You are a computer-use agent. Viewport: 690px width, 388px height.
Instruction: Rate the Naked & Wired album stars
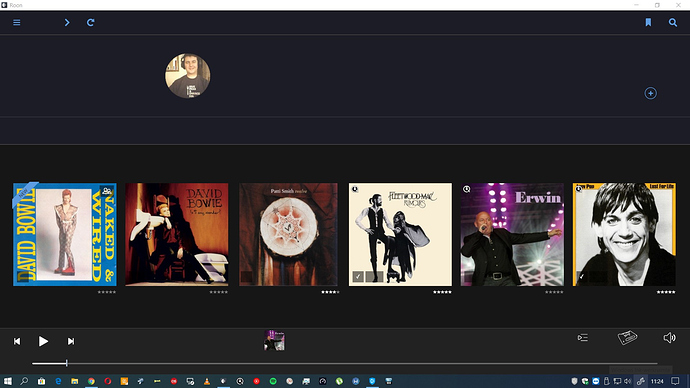(106, 292)
